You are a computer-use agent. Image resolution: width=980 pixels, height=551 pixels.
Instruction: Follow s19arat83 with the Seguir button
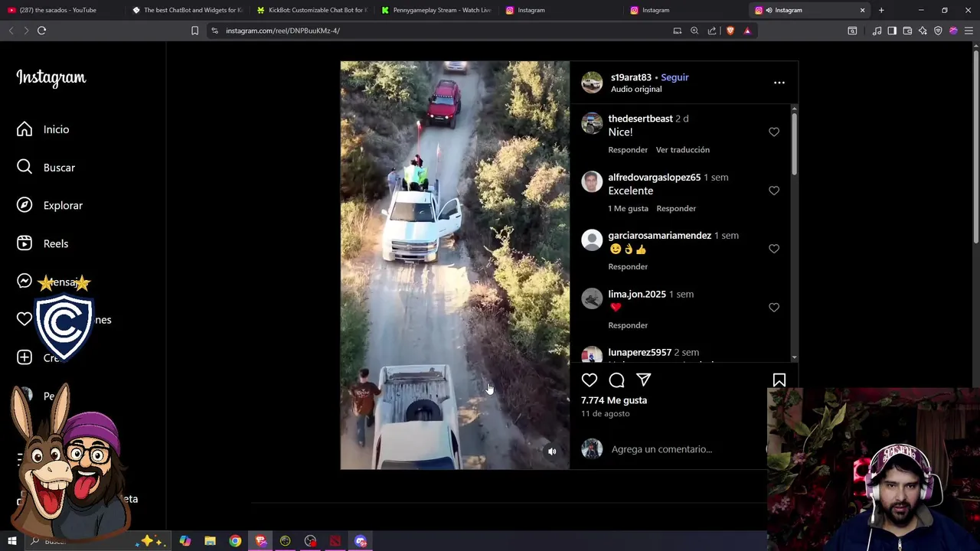coord(675,77)
